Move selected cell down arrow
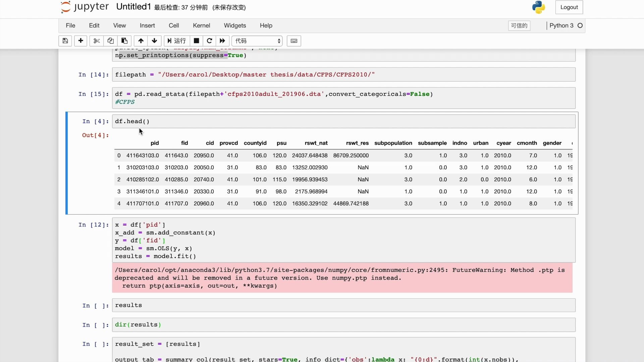The image size is (644, 362). coord(154,41)
